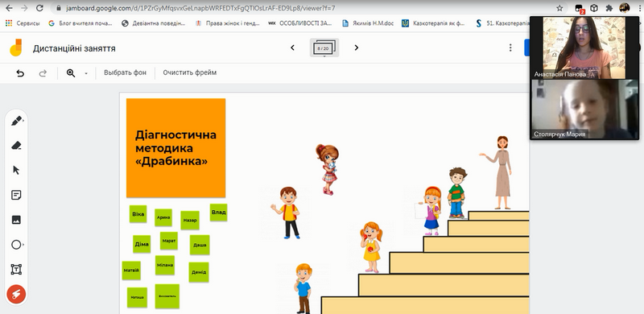Open the Якимів Н.М.doc bookmark
The width and height of the screenshot is (644, 314).
[x=369, y=23]
